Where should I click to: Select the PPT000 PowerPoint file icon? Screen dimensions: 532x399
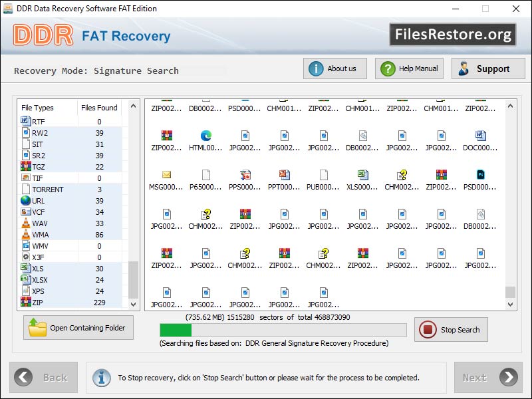pyautogui.click(x=284, y=176)
